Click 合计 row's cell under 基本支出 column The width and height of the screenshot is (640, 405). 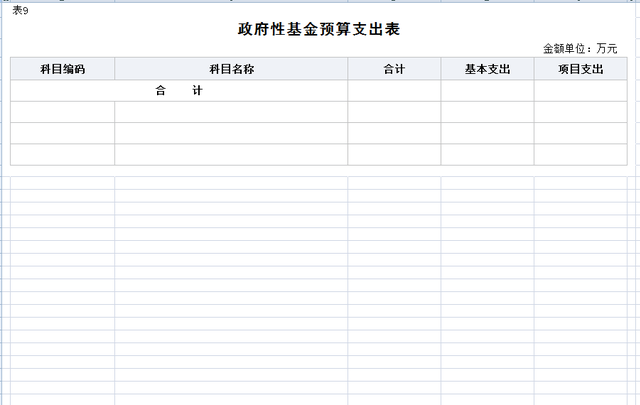click(487, 91)
